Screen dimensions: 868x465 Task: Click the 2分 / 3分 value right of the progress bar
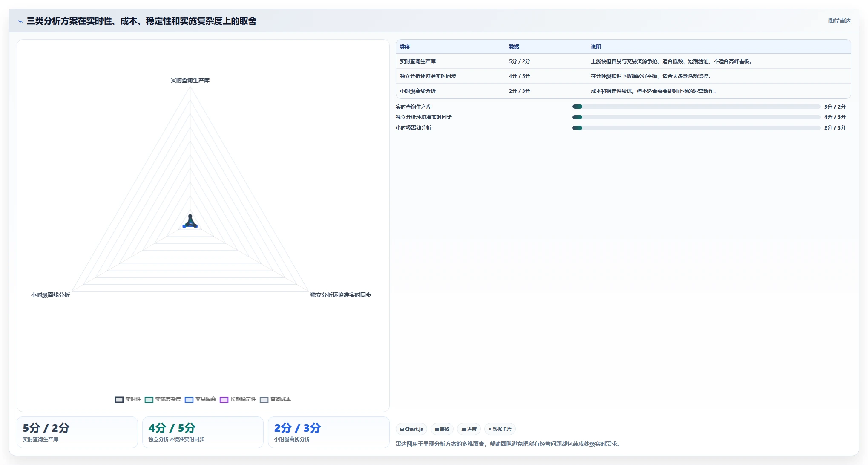pyautogui.click(x=835, y=128)
